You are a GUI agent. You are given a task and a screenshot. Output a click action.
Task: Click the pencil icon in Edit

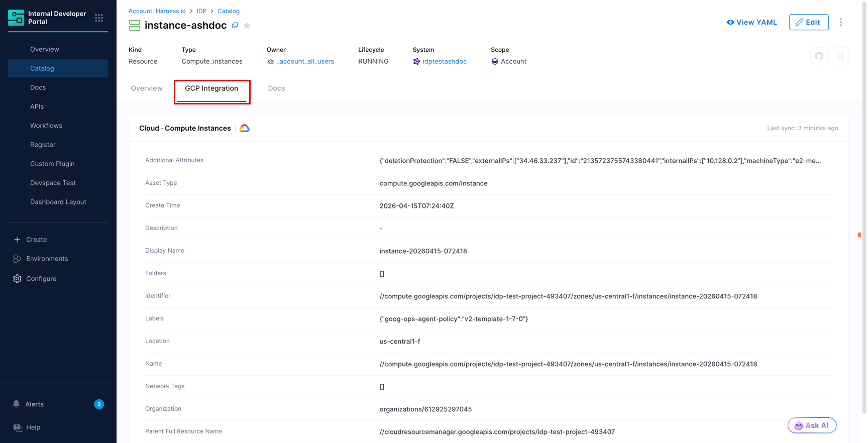point(799,22)
